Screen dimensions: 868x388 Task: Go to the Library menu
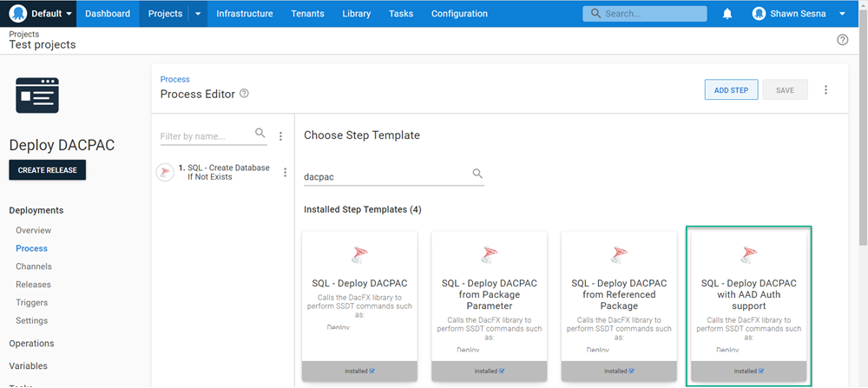pos(356,14)
